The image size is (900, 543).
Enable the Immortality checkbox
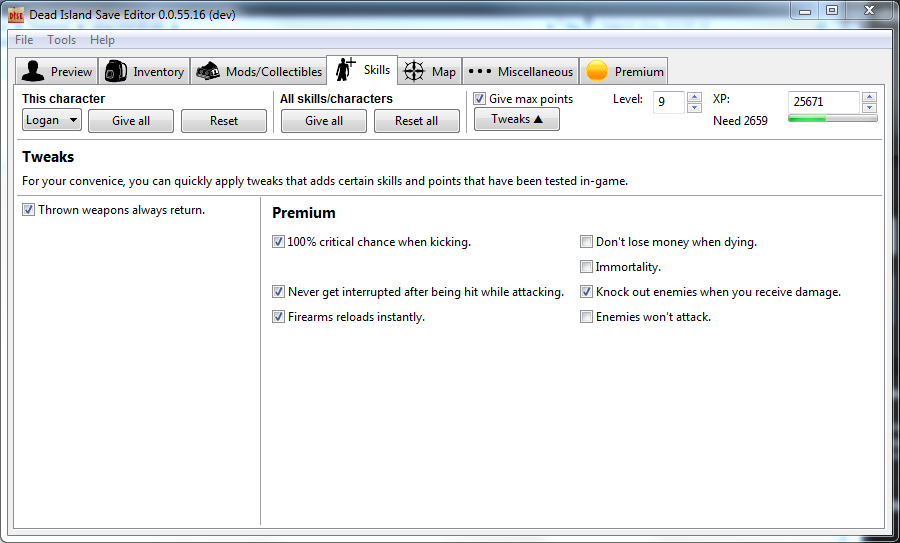click(x=587, y=267)
